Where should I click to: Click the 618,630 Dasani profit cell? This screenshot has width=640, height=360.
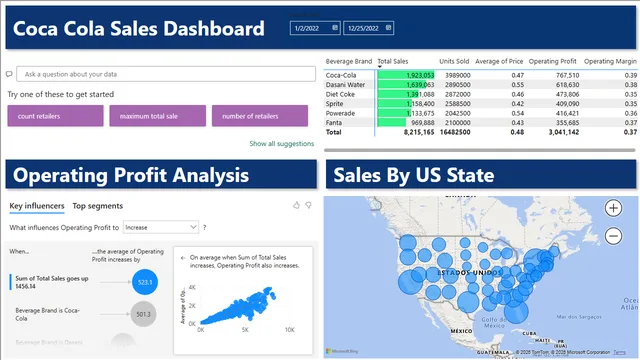pyautogui.click(x=567, y=84)
